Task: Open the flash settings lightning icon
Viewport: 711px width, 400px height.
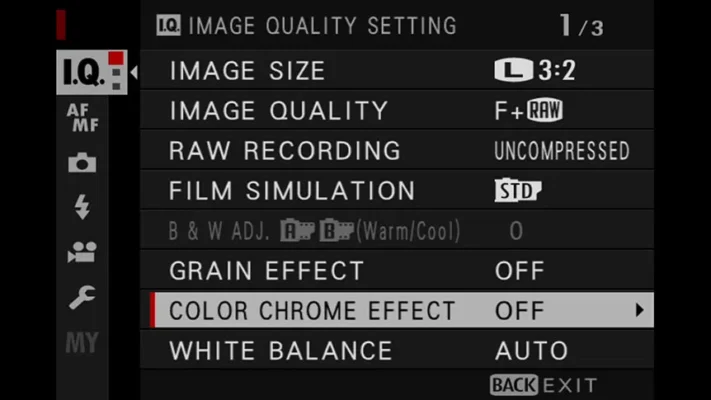Action: [82, 207]
